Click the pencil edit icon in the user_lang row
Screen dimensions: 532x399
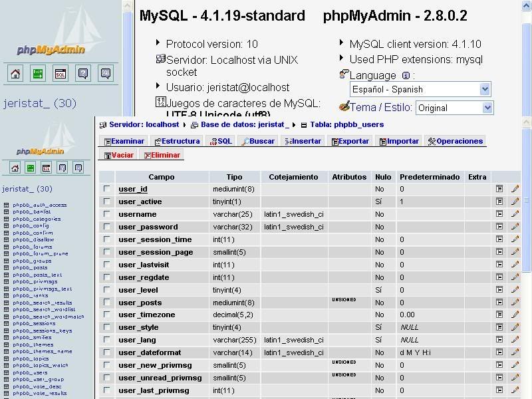coord(515,340)
